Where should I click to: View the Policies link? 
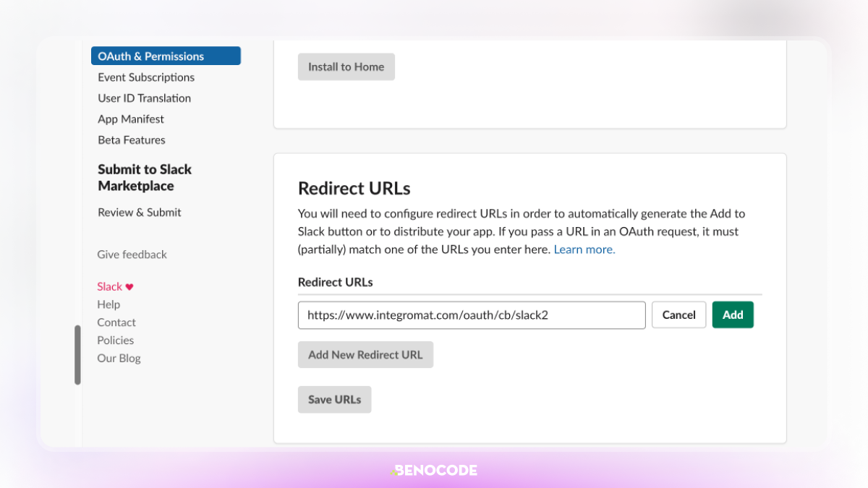pyautogui.click(x=116, y=341)
